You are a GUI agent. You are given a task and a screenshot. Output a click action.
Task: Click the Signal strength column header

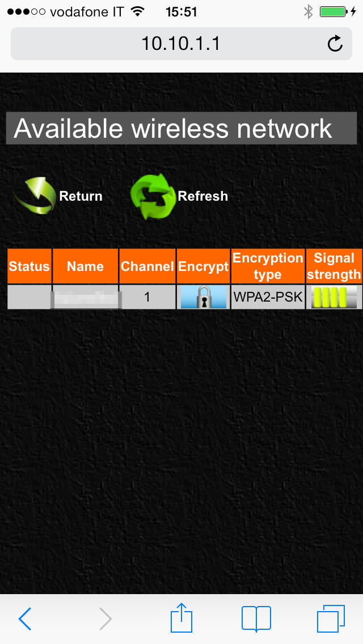(x=334, y=266)
